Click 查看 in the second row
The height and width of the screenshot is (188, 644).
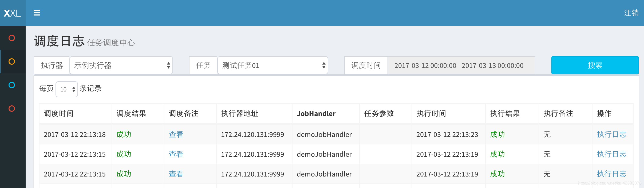(x=176, y=154)
